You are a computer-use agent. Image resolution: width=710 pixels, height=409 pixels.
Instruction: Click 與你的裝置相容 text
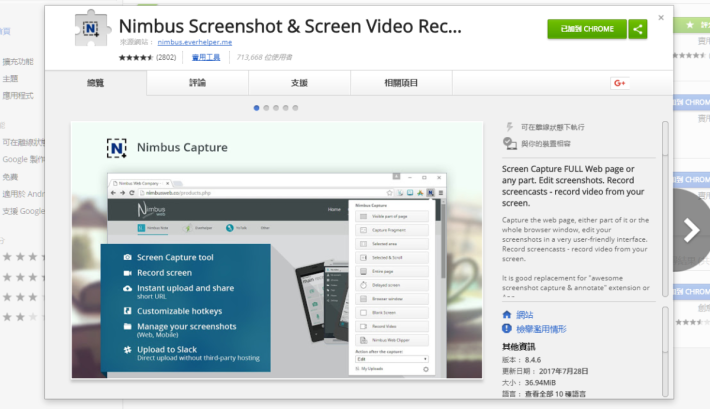pyautogui.click(x=546, y=144)
